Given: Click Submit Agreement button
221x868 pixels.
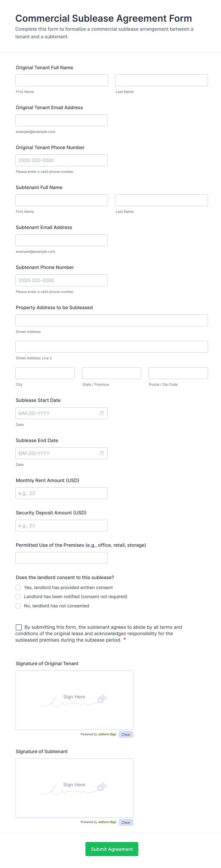Looking at the screenshot, I should tap(112, 849).
